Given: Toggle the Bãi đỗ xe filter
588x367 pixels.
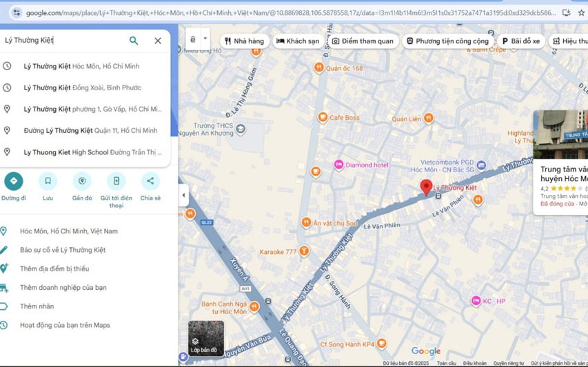Looking at the screenshot, I should coord(521,41).
